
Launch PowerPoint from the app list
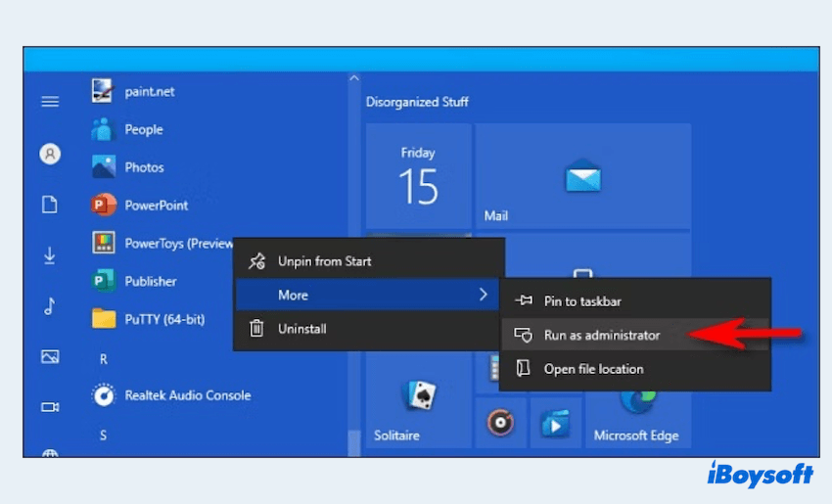point(139,206)
